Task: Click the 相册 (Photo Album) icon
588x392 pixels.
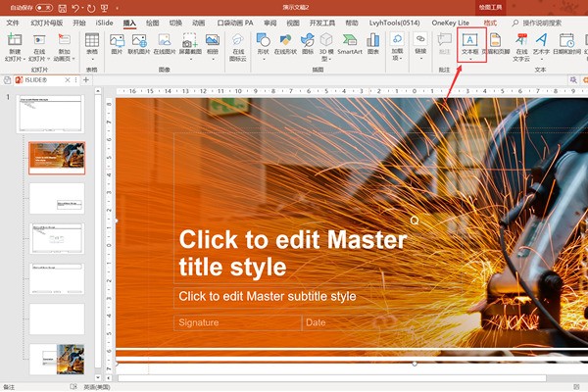Action: tap(213, 45)
